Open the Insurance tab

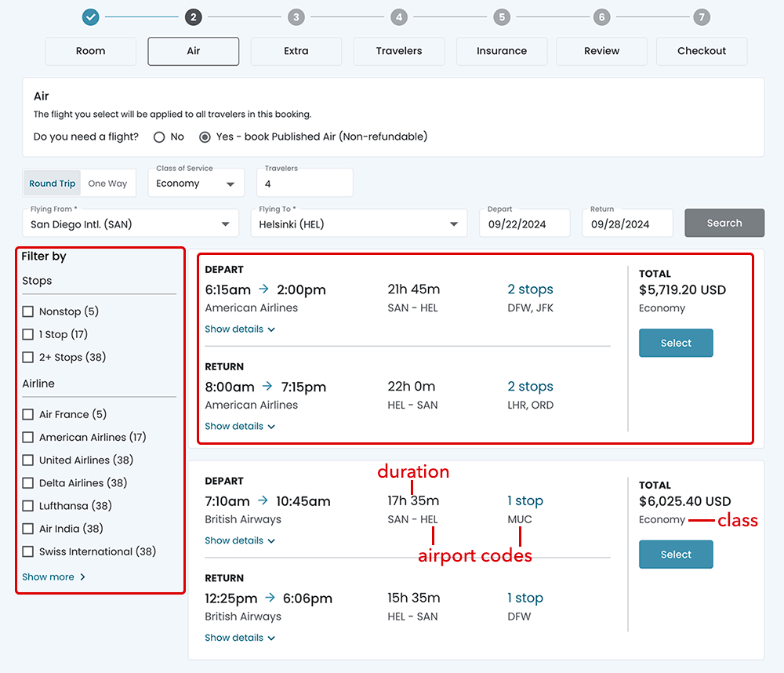pos(502,51)
